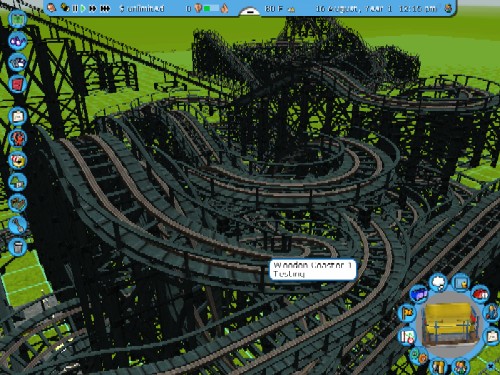Click the unlimited money display
This screenshot has height=375, width=500.
pyautogui.click(x=142, y=8)
